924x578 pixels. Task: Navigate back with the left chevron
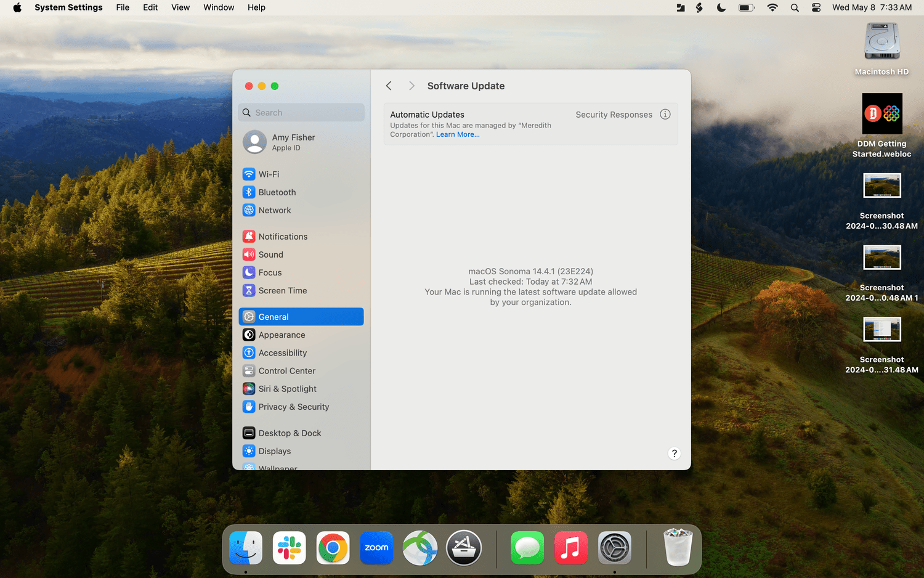(389, 86)
